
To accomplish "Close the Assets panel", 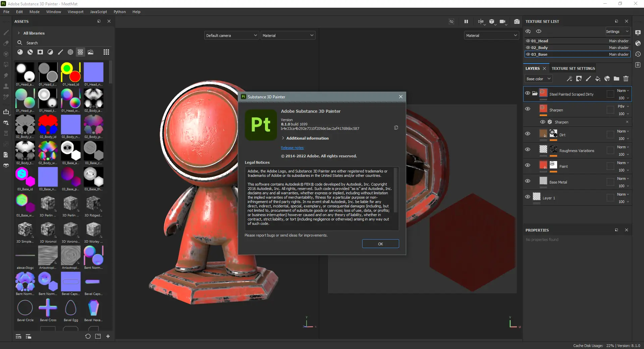I will [x=109, y=21].
